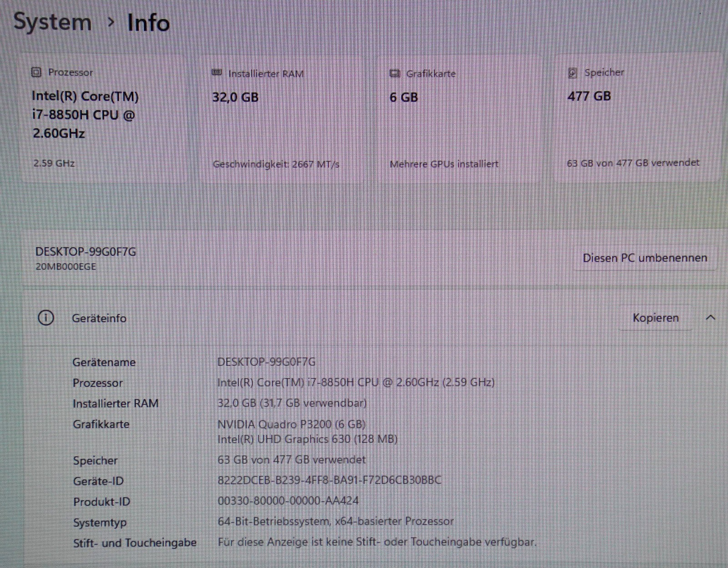The height and width of the screenshot is (568, 728).
Task: Click the Grafikkarte icon
Action: [x=395, y=74]
